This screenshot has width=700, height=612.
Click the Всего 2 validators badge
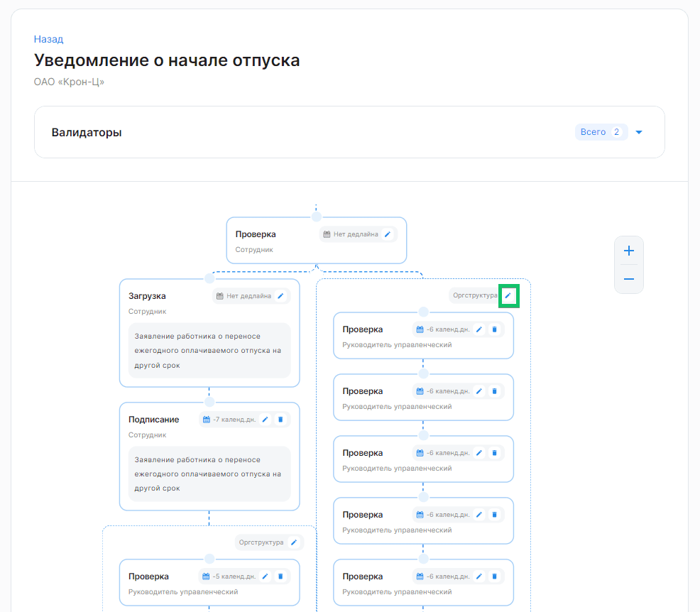click(601, 132)
